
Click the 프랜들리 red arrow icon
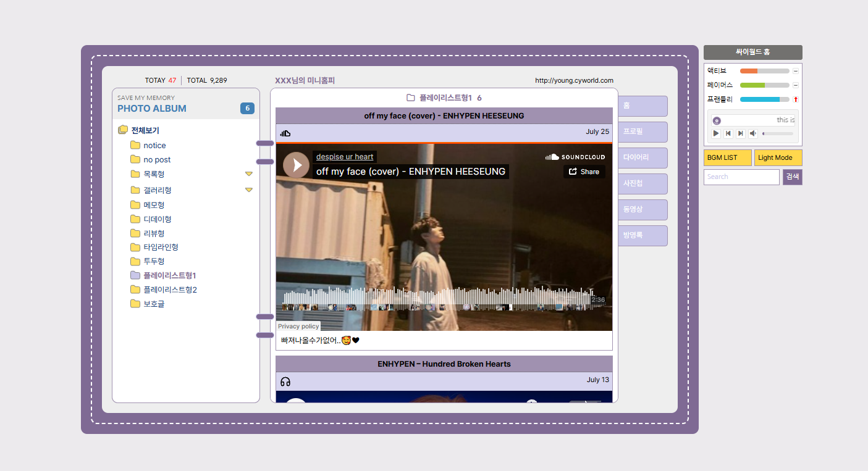point(796,99)
